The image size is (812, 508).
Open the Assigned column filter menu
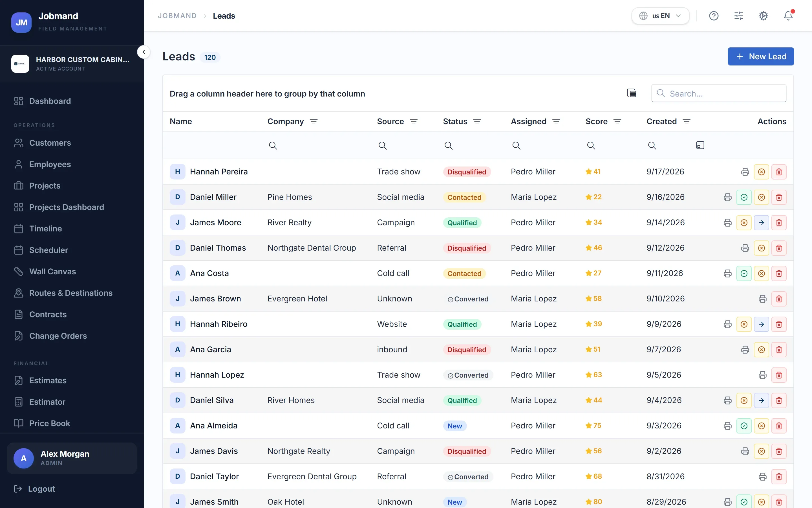556,122
